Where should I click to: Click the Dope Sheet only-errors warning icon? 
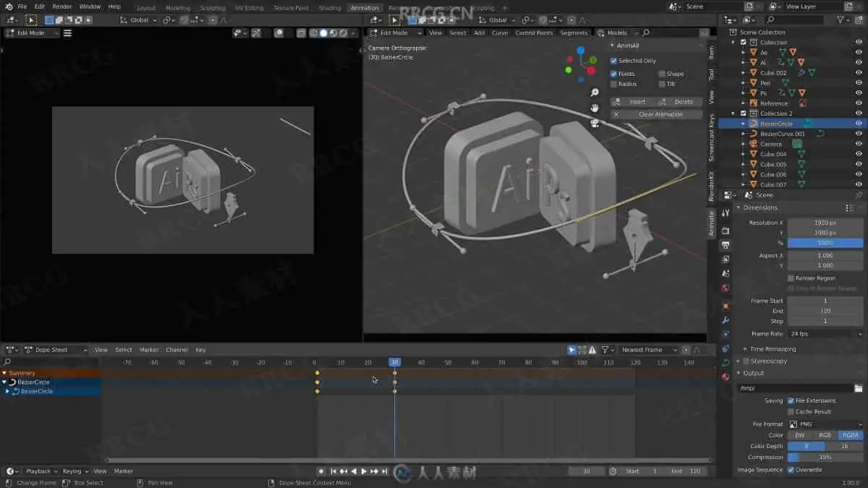(592, 350)
